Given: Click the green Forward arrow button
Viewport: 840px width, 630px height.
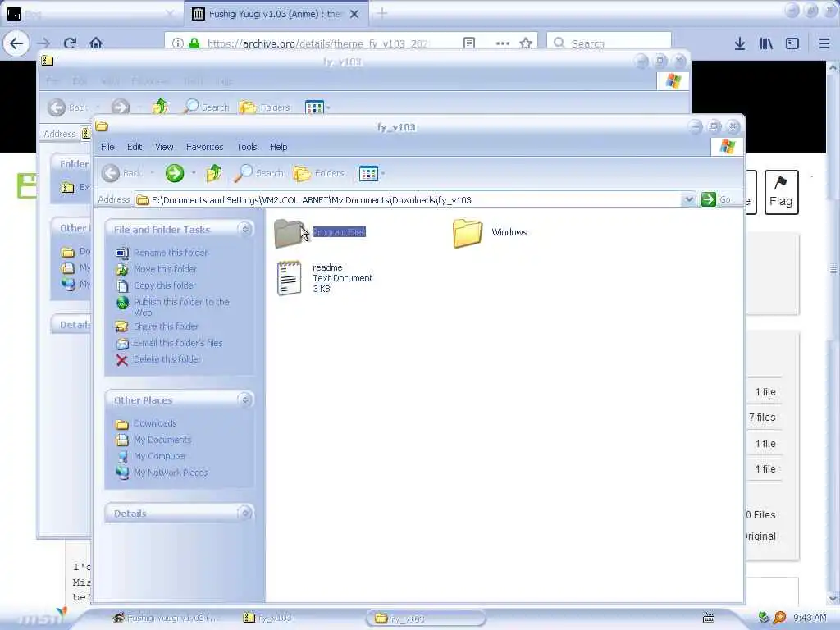Looking at the screenshot, I should point(174,173).
